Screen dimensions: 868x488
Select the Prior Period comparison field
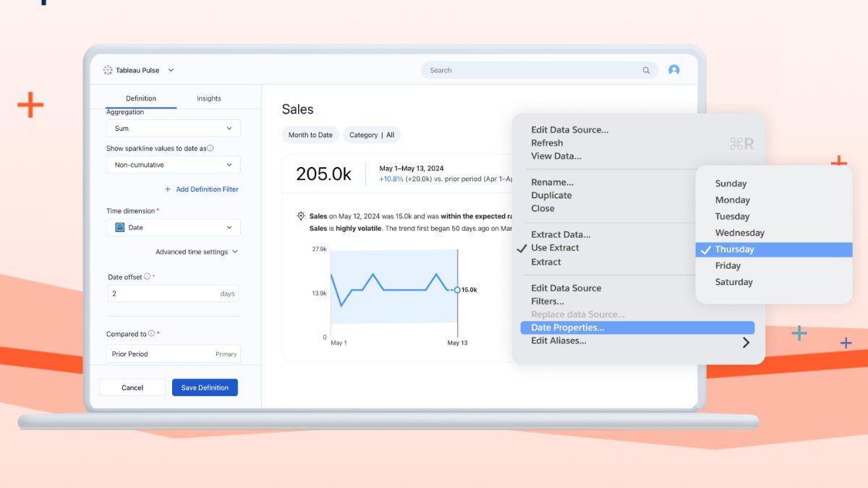click(x=174, y=354)
